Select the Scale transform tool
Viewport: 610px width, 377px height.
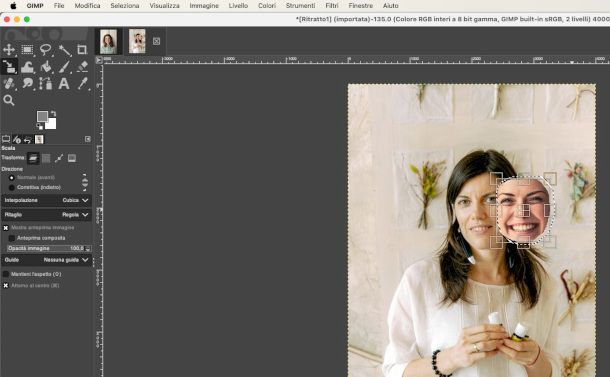coord(9,67)
